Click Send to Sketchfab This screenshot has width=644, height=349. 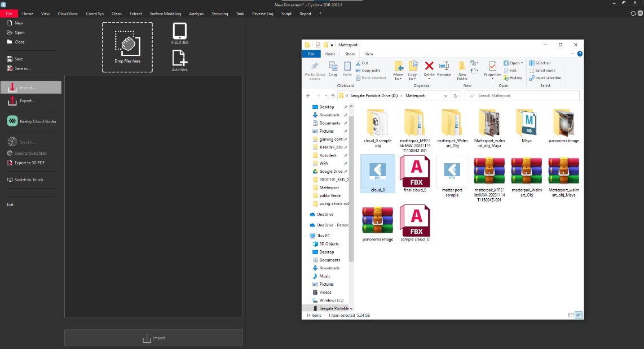pos(27,153)
